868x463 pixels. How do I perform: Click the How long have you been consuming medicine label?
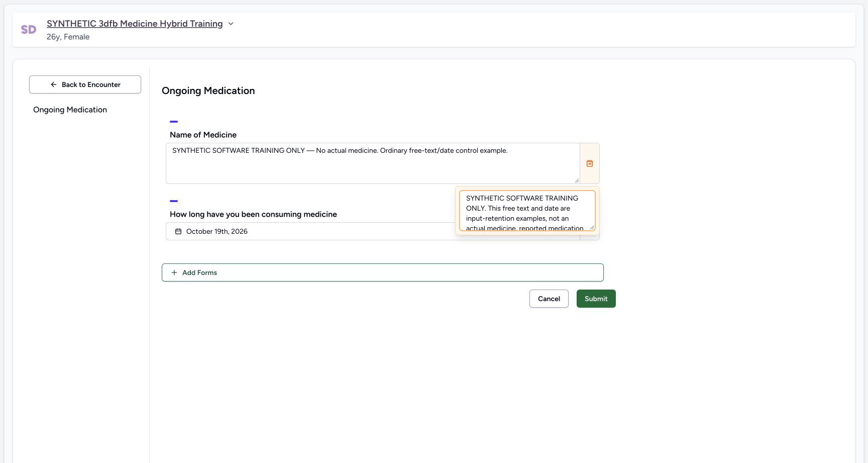click(253, 214)
